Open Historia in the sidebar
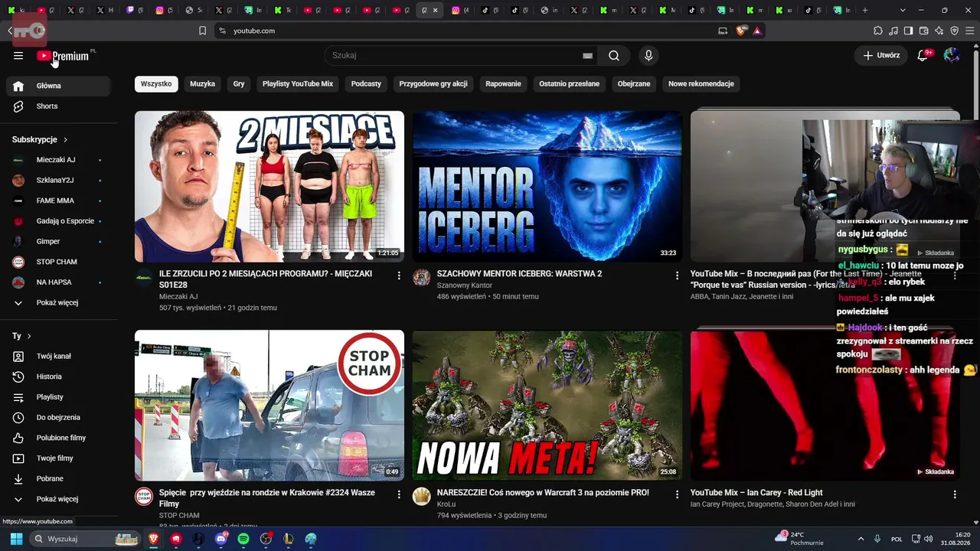The height and width of the screenshot is (551, 980). coord(58,377)
